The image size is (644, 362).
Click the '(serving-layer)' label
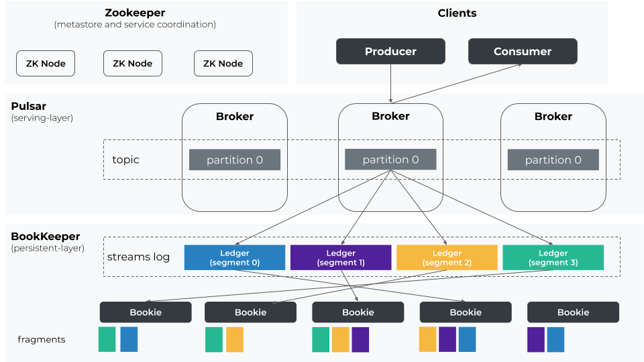[42, 118]
